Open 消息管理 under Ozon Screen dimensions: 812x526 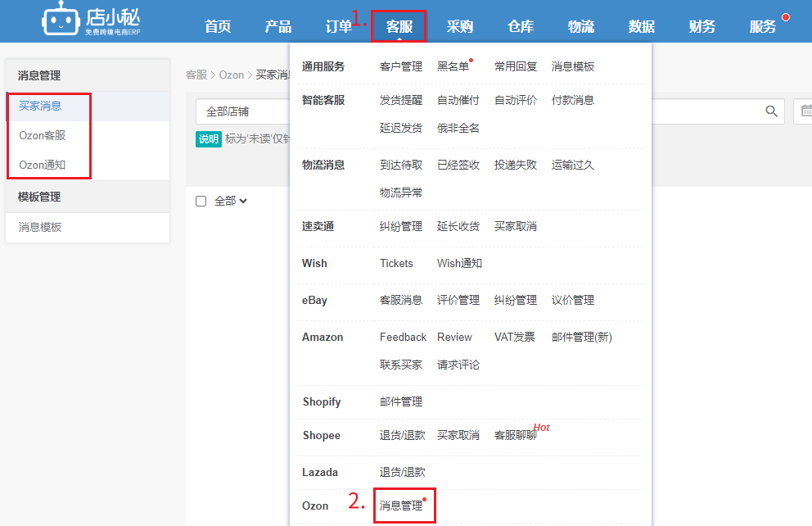click(x=401, y=506)
